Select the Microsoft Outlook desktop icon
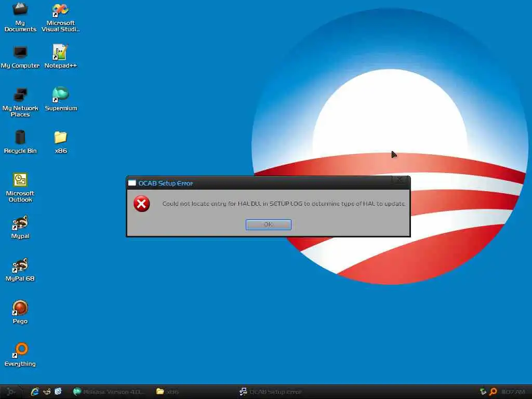532x399 pixels. coord(20,188)
